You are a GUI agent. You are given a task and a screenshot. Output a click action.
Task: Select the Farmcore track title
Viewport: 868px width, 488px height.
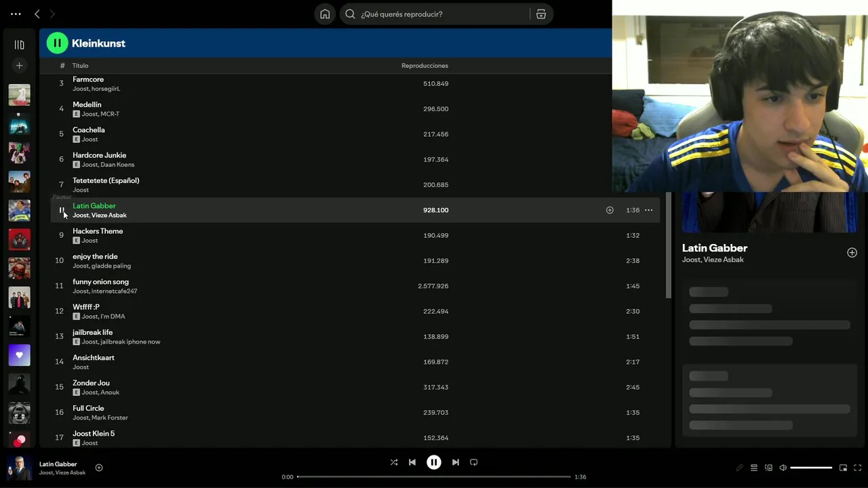coord(88,79)
